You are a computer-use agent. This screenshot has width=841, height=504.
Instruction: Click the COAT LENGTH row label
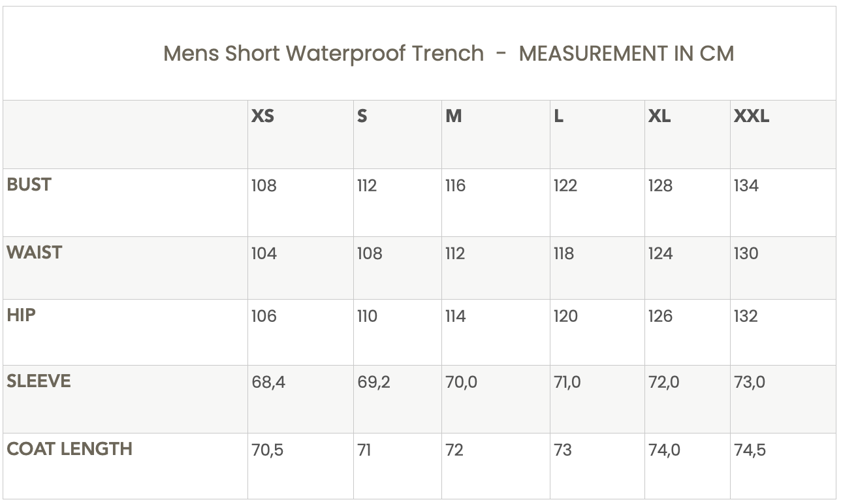pyautogui.click(x=69, y=449)
